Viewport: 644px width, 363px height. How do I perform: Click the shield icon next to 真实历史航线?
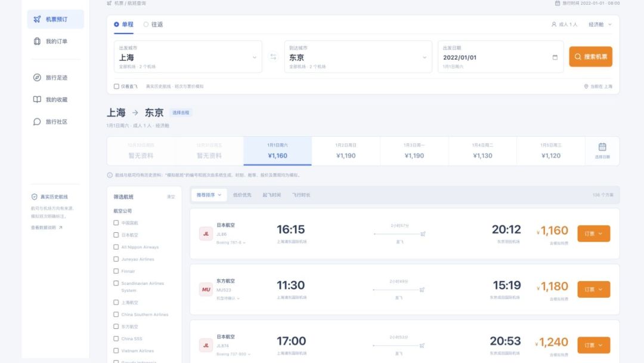(x=35, y=197)
